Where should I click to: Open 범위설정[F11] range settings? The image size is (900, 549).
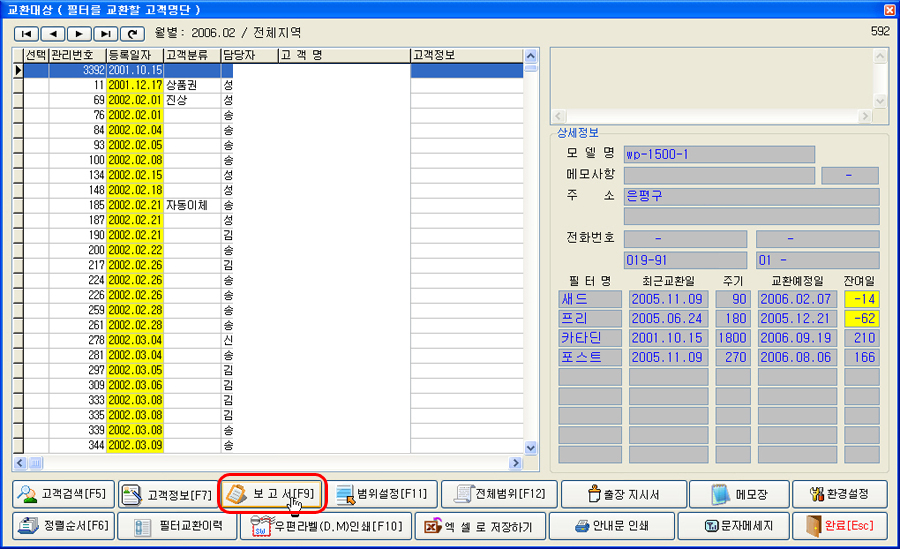coord(383,494)
